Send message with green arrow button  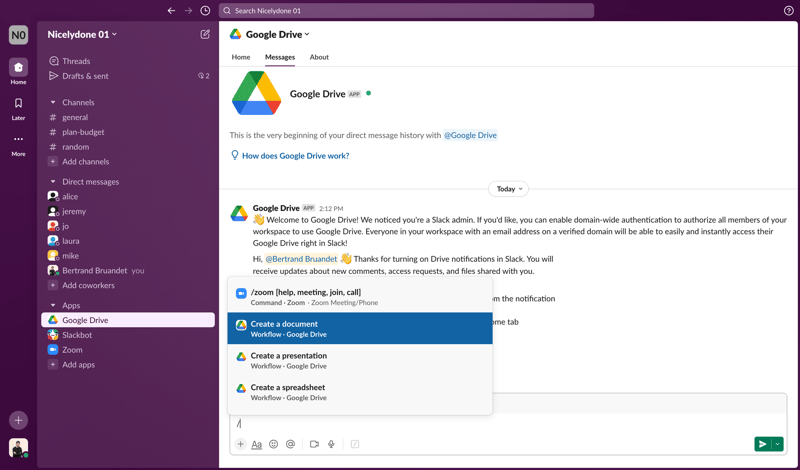tap(762, 444)
